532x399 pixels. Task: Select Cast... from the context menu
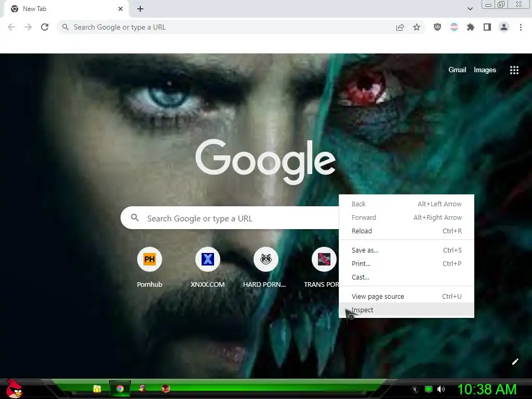406,277
